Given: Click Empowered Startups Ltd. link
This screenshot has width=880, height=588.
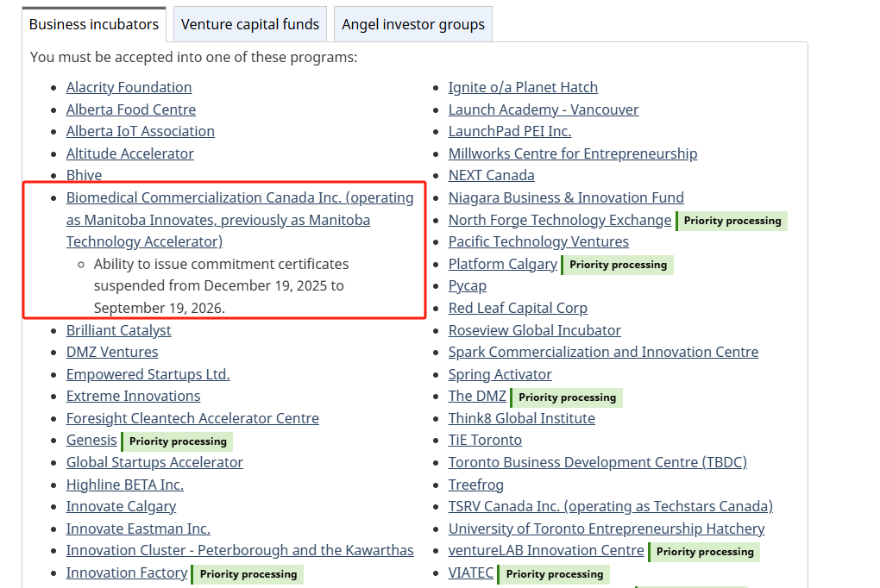Looking at the screenshot, I should tap(148, 374).
